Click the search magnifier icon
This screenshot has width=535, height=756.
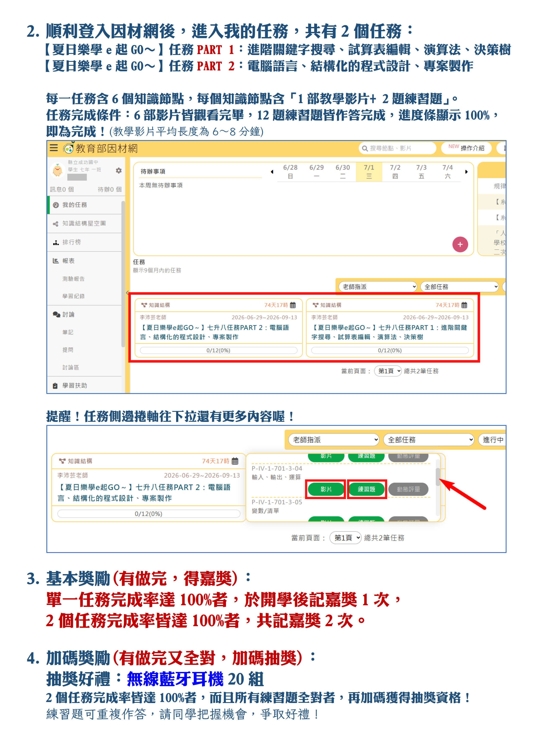pyautogui.click(x=365, y=148)
